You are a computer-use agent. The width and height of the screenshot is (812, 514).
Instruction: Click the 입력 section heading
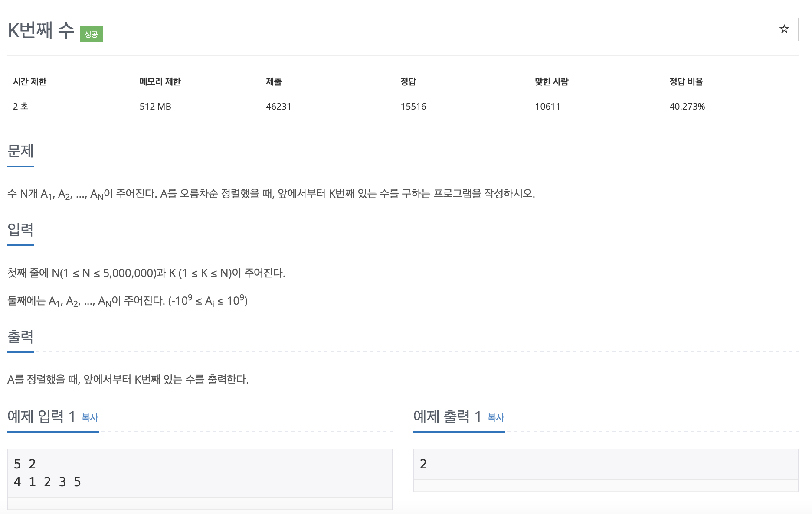tap(20, 230)
